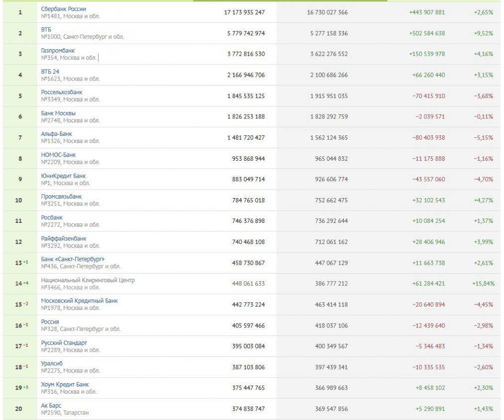
Task: Open the Хоум Кредит Банк link
Action: [x=65, y=385]
